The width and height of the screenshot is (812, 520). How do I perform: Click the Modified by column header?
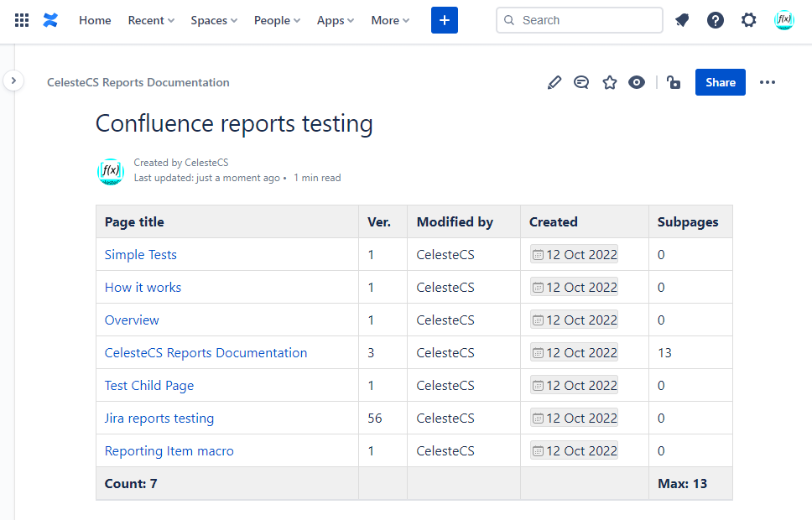tap(464, 221)
